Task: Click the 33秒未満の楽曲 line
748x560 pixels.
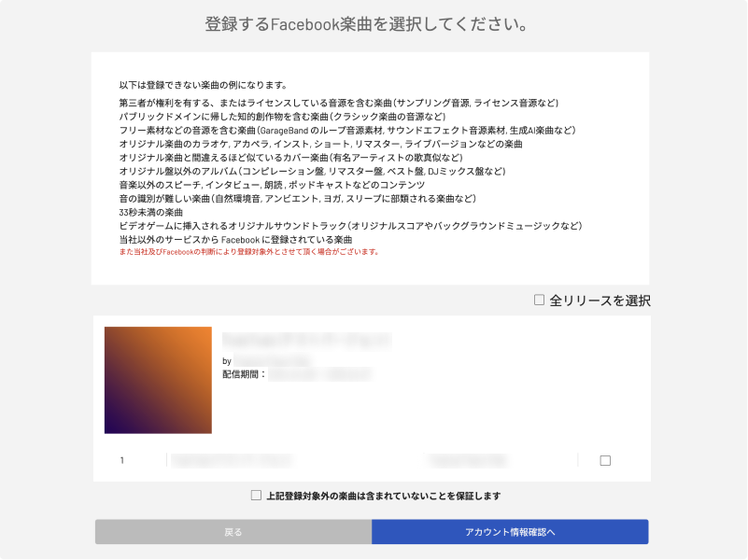Action: pyautogui.click(x=151, y=212)
